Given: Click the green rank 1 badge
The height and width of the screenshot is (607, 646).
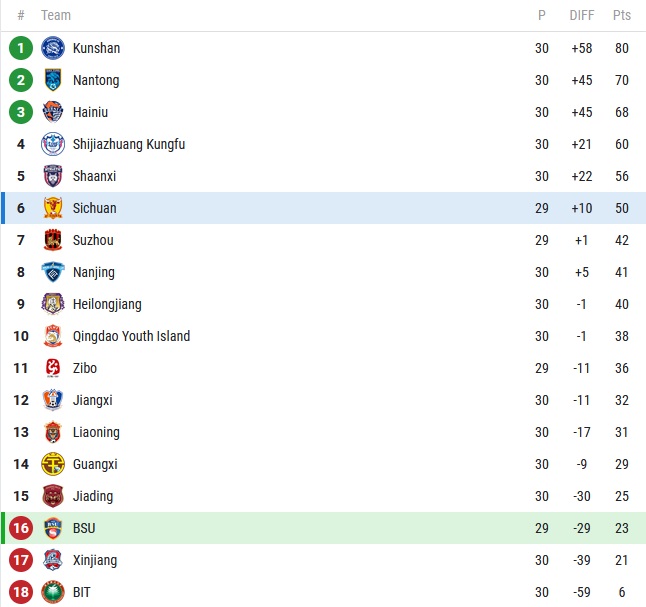Looking at the screenshot, I should point(21,48).
